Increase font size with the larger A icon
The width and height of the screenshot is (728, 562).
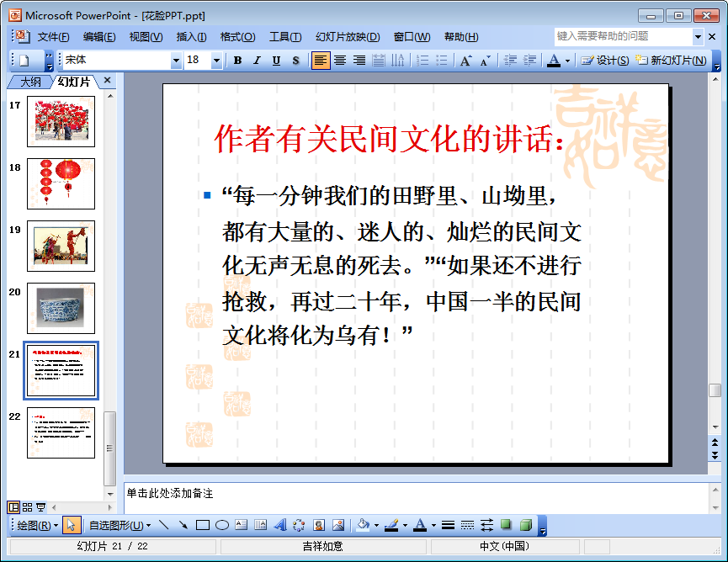[465, 61]
